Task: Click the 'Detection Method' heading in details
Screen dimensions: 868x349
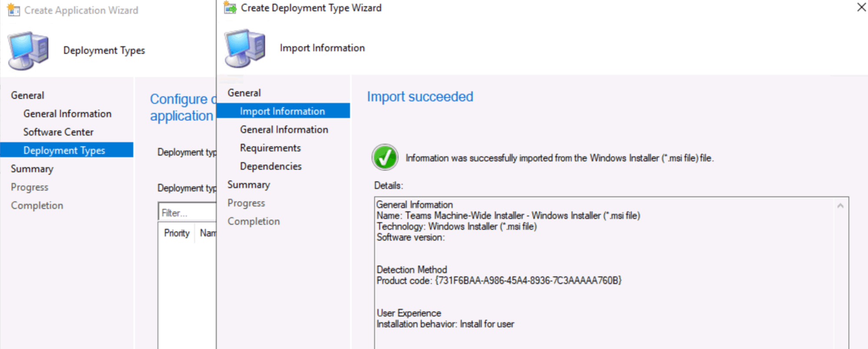Action: click(412, 270)
